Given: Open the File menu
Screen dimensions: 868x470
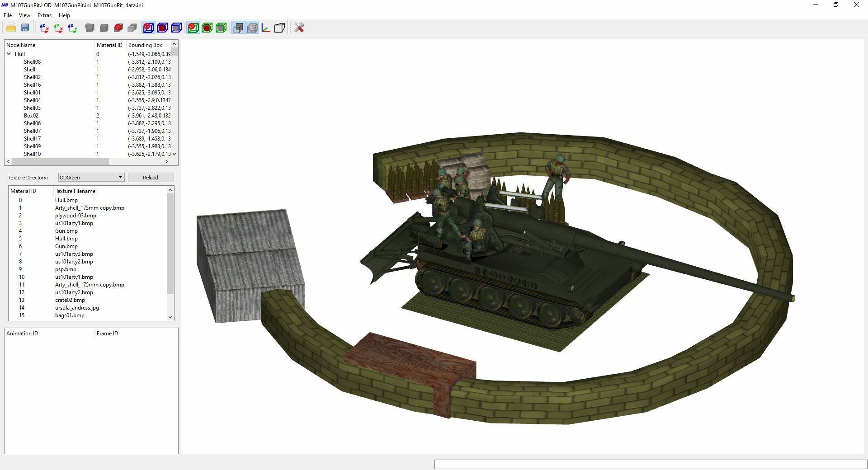Looking at the screenshot, I should tap(8, 15).
